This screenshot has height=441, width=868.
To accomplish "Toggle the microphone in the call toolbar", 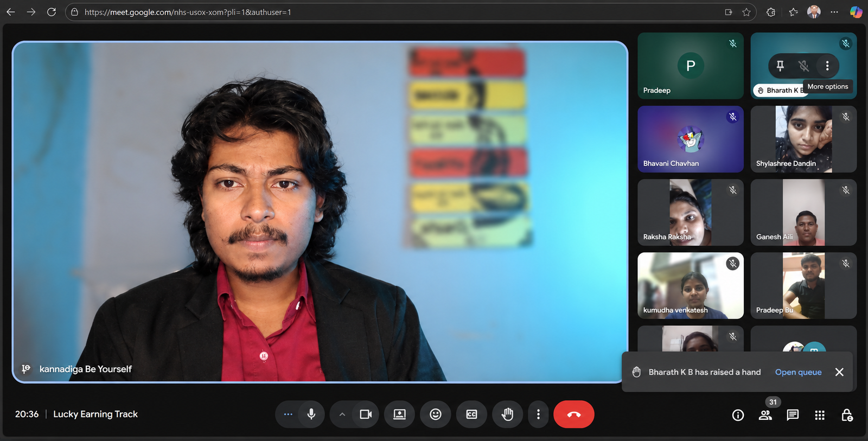I will point(311,414).
